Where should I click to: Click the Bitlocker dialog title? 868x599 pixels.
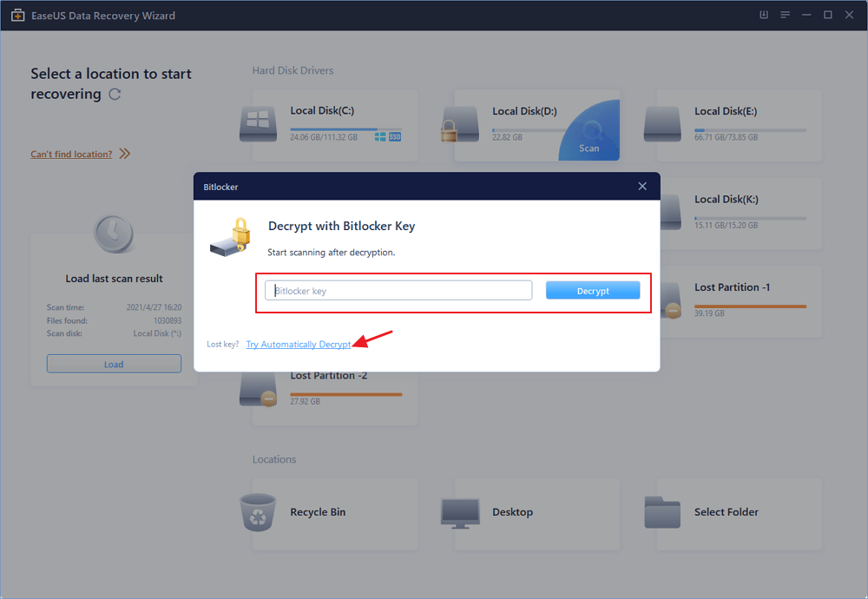220,187
